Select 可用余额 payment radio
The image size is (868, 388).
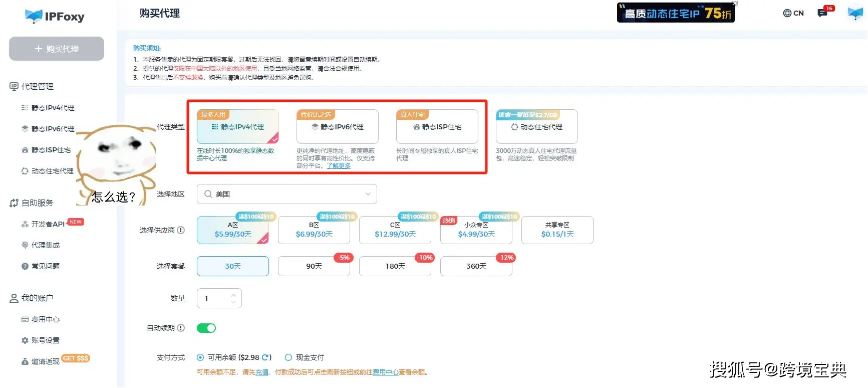(x=200, y=357)
